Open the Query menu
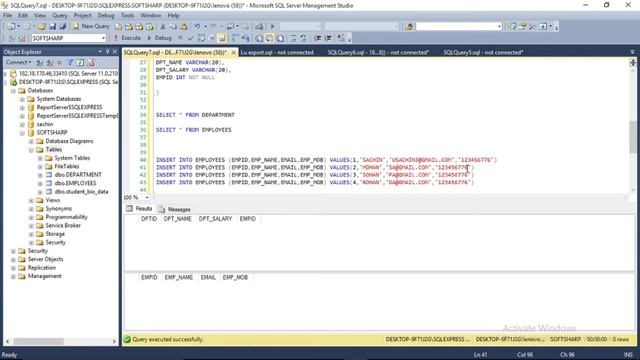Viewport: 640px width, 360px height. point(60,16)
